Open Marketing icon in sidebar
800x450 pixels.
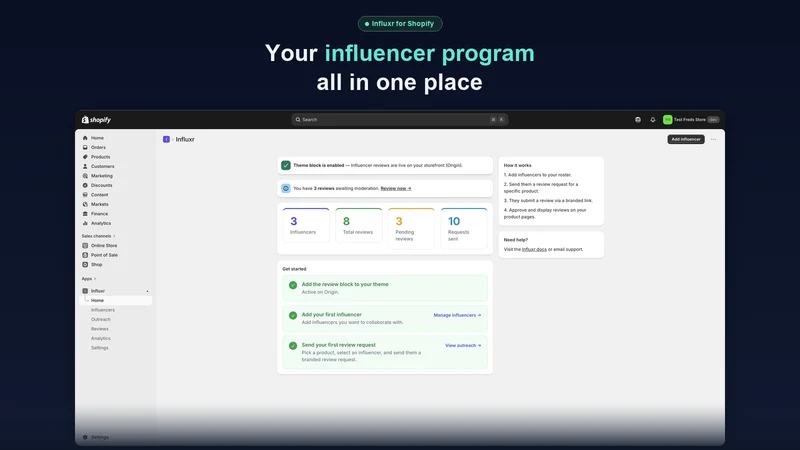click(x=85, y=176)
